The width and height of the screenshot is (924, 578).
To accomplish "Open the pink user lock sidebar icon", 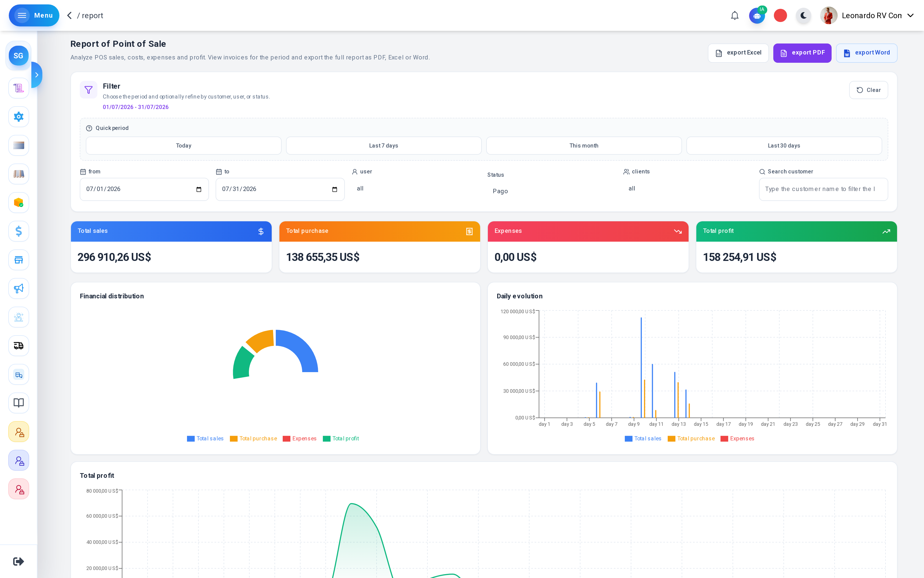I will (x=19, y=489).
